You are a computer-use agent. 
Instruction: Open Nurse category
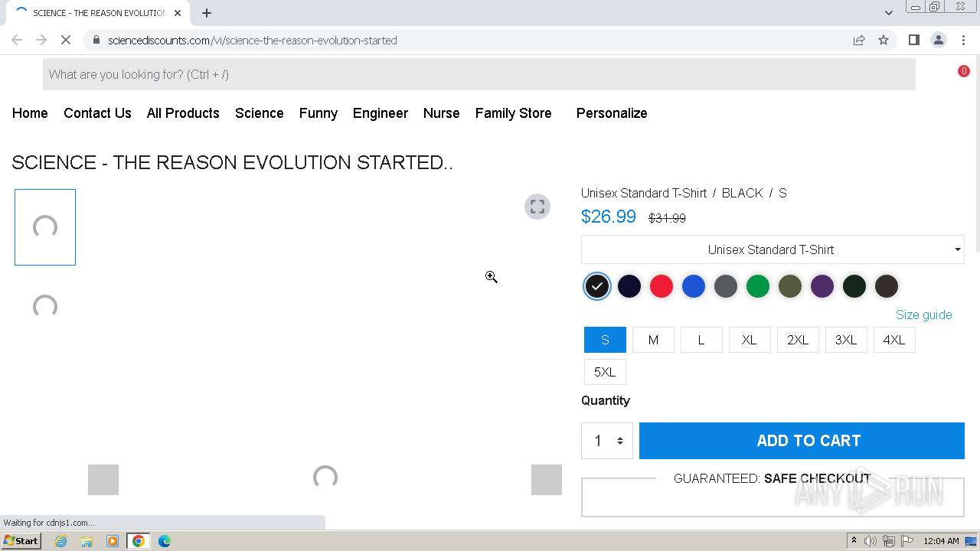(x=442, y=113)
